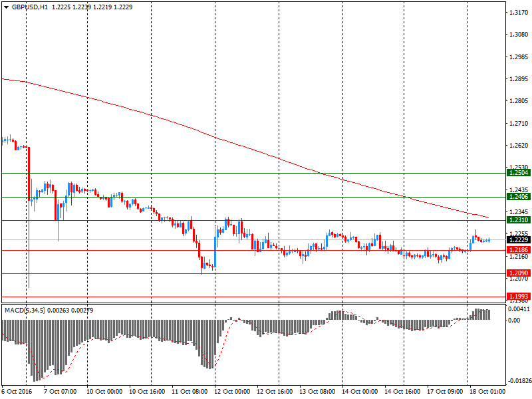The image size is (532, 399).
Task: Click the 1.3170 price scale value
Action: [x=519, y=13]
